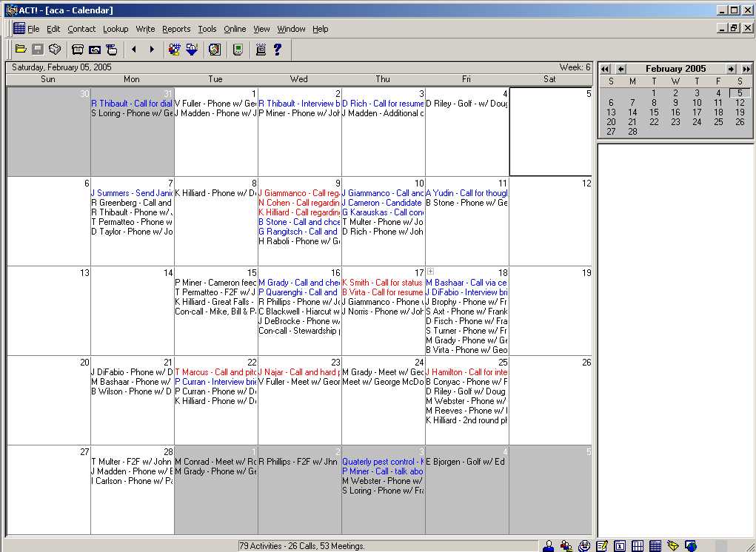Screen dimensions: 756x552
Task: Switch to Weekly calendar view icon
Action: (638, 546)
